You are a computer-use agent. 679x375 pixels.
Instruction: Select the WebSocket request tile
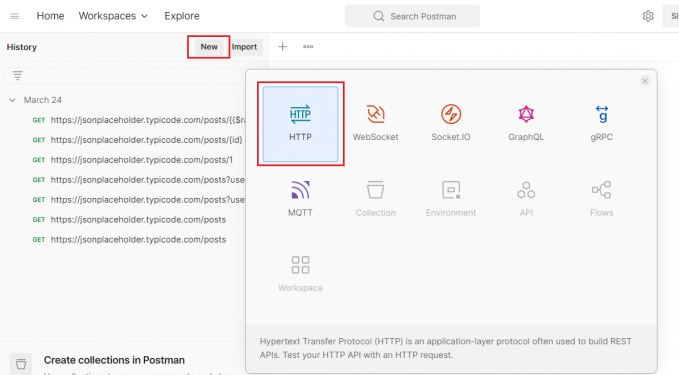[x=375, y=124]
